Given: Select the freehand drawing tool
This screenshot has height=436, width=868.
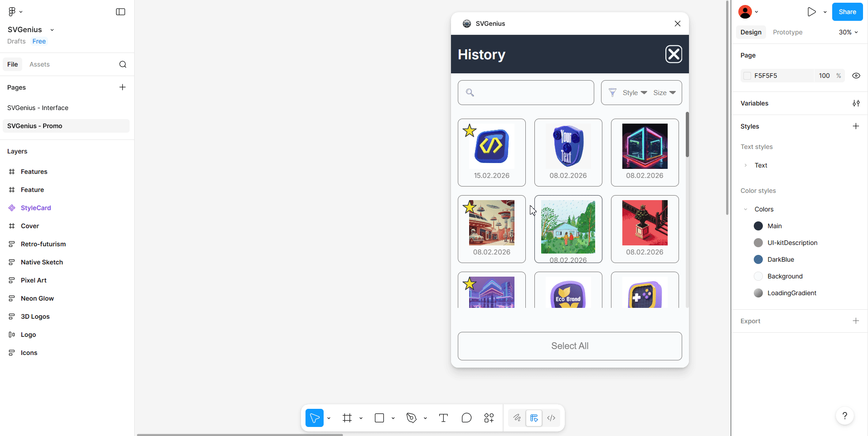Looking at the screenshot, I should (x=517, y=418).
